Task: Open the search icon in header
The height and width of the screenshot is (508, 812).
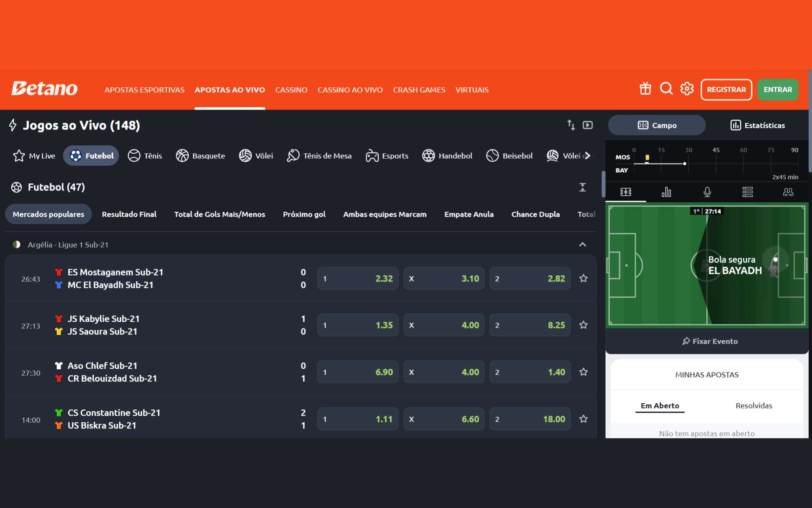Action: [666, 89]
